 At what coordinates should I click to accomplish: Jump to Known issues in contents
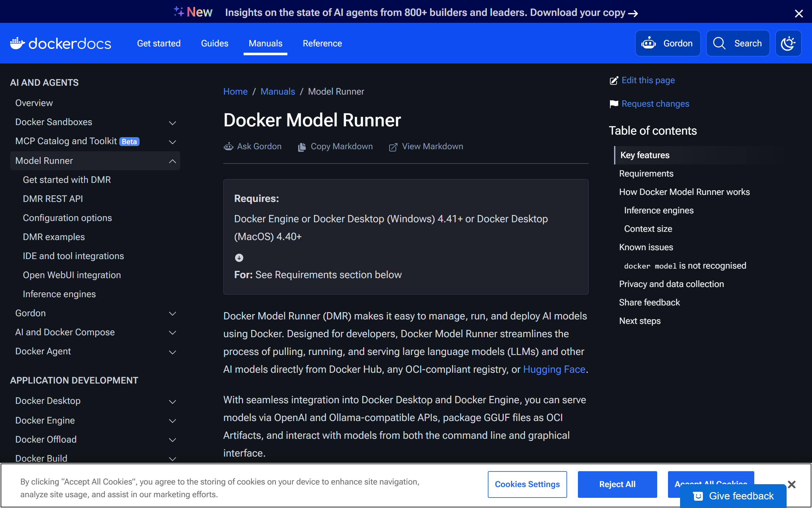tap(646, 247)
